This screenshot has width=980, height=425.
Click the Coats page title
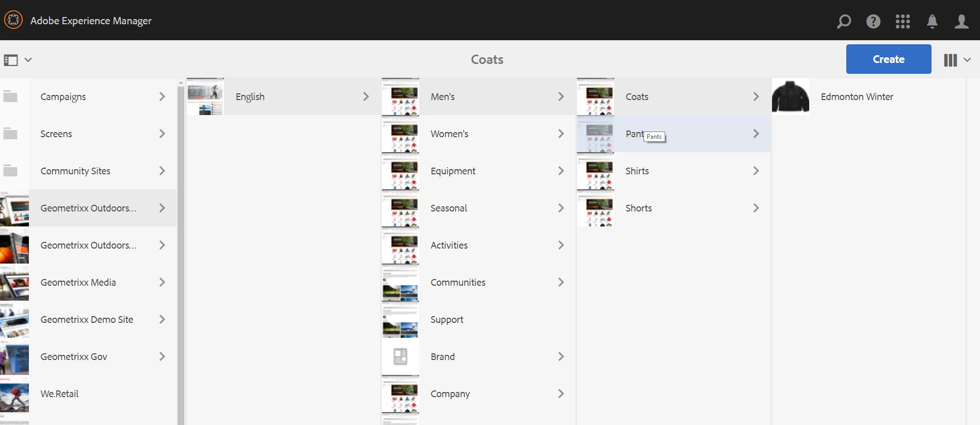click(487, 59)
